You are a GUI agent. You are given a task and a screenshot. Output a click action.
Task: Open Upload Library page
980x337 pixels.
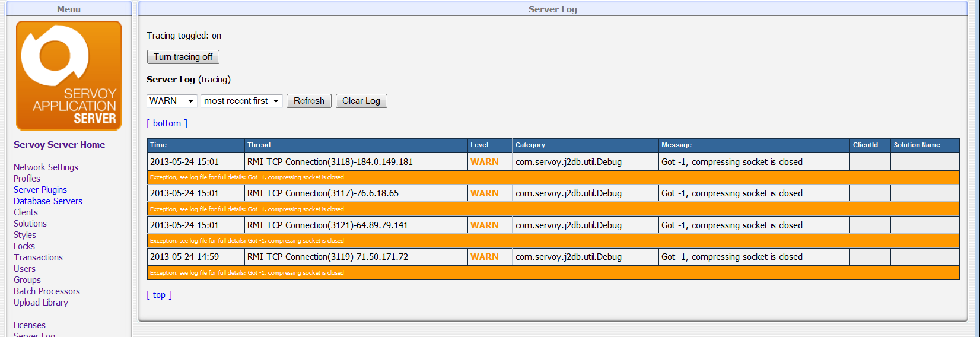(41, 303)
